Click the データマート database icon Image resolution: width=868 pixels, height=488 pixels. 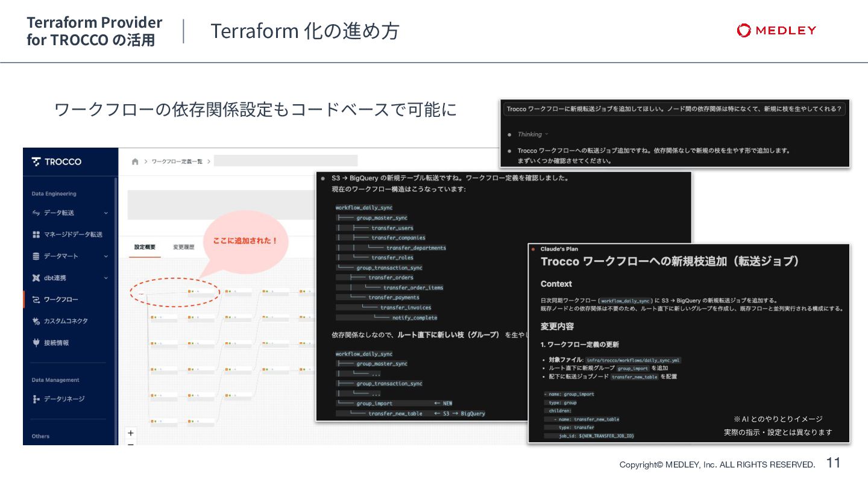(x=36, y=256)
